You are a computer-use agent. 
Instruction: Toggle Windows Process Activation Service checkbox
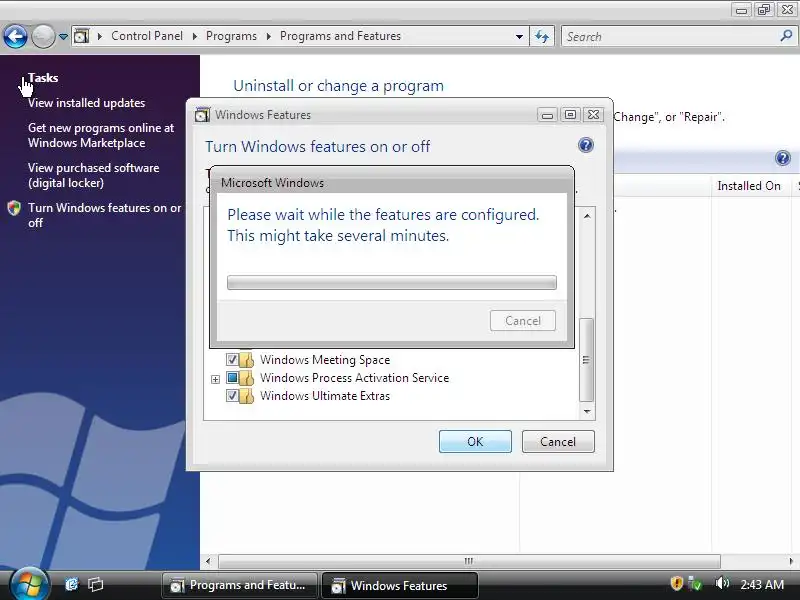(232, 378)
